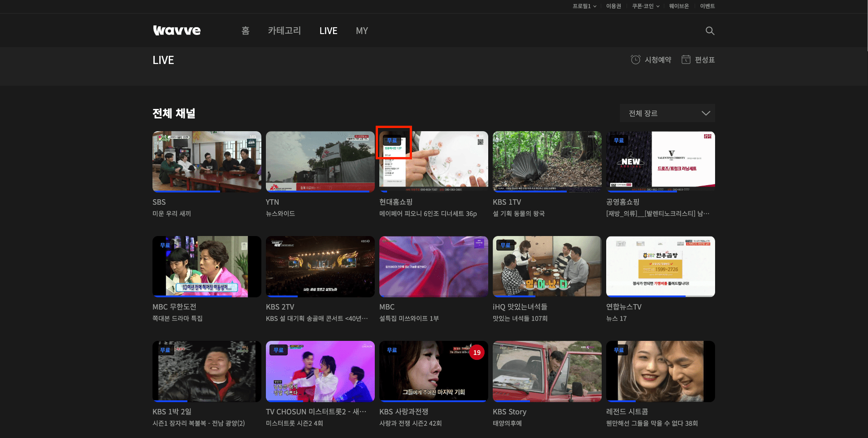
Task: Play the 연합뉴스TV live thumbnail
Action: pos(661,266)
